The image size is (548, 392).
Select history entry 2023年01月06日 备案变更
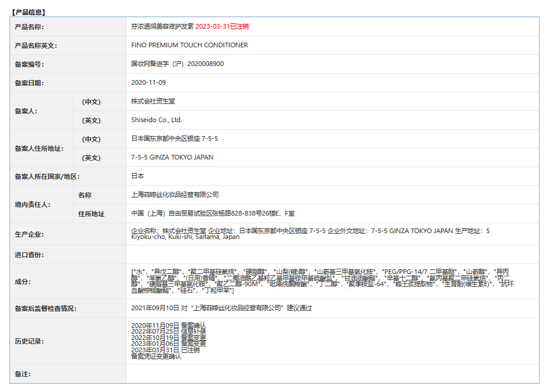pos(168,344)
